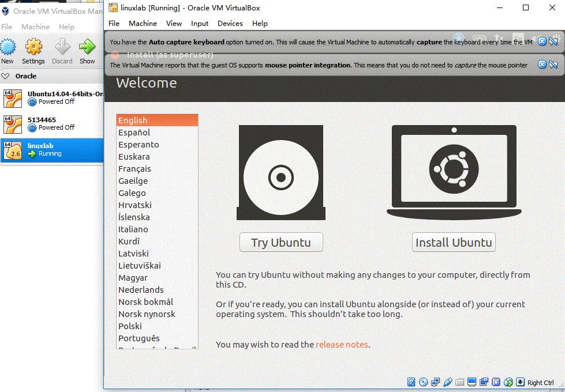Open File menu in linuxlab VM window
The width and height of the screenshot is (565, 392).
coord(114,24)
